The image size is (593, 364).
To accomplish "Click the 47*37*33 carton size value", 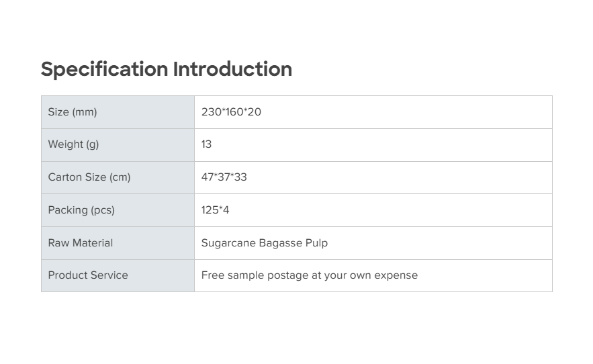I will pos(224,177).
